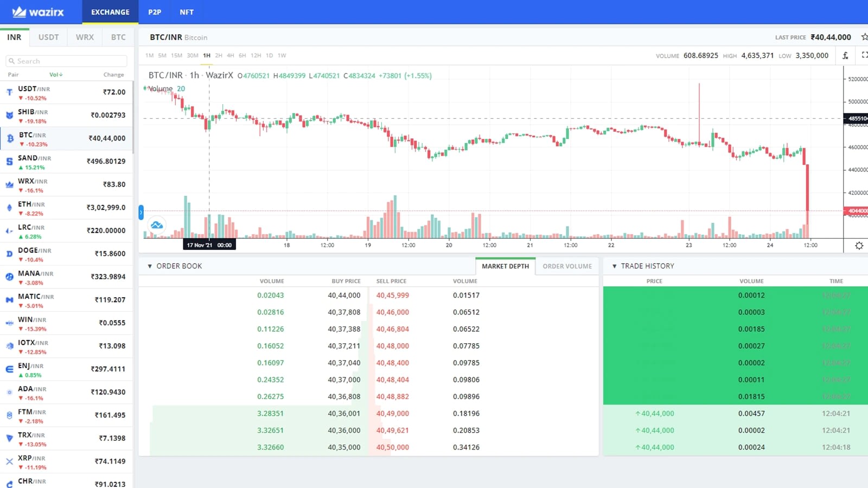Click the DOGE coin icon
Image resolution: width=868 pixels, height=488 pixels.
pos(9,254)
